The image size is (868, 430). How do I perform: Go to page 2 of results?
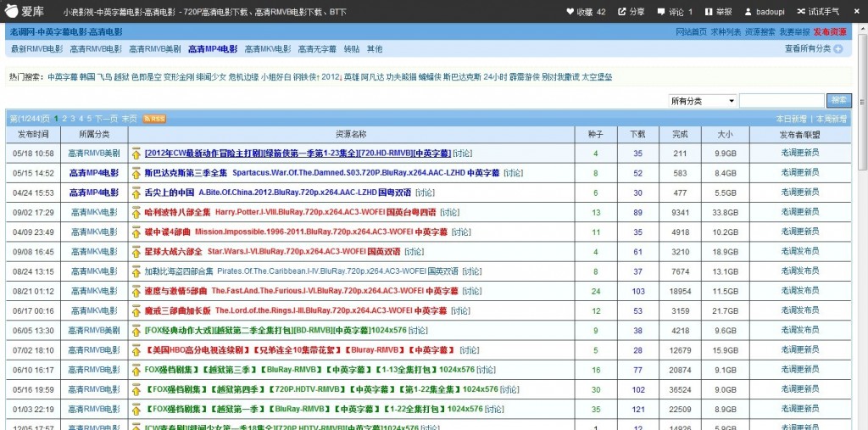64,119
